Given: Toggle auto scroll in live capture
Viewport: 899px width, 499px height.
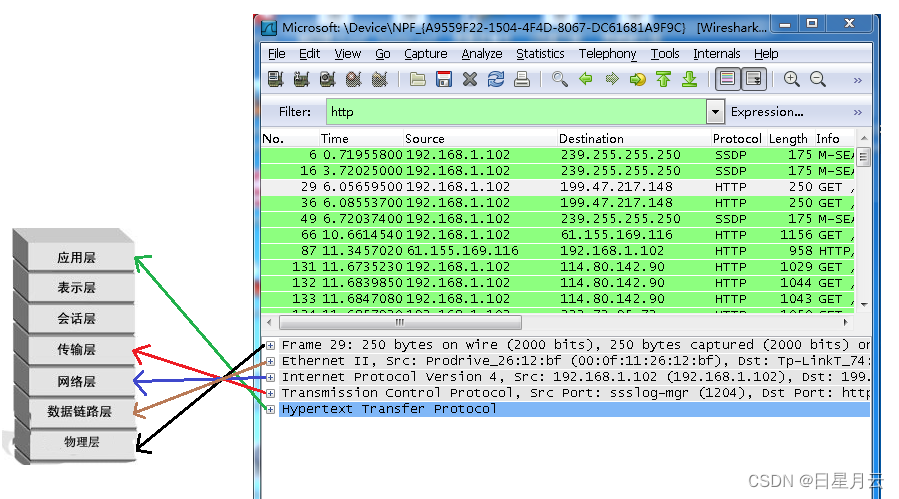Looking at the screenshot, I should pyautogui.click(x=754, y=79).
